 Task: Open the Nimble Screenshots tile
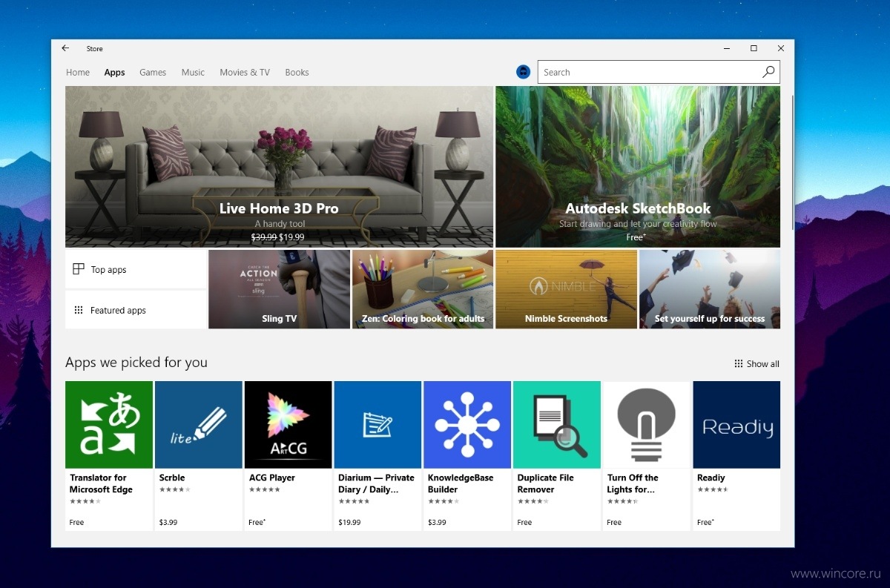click(566, 289)
